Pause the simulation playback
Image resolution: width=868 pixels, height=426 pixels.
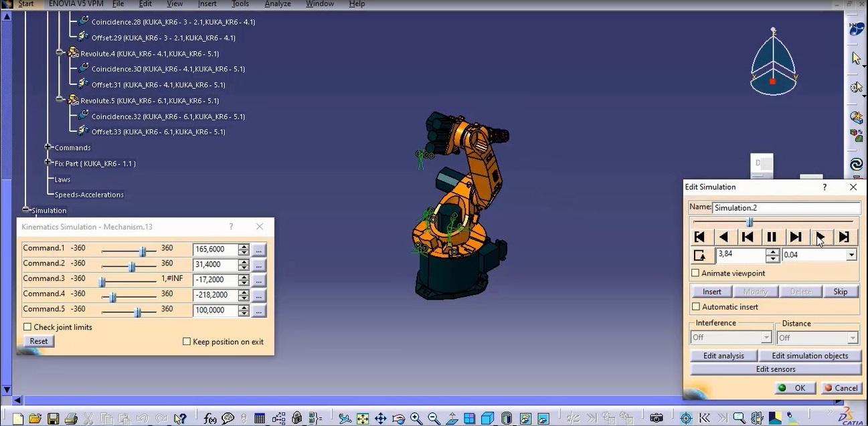coord(772,237)
